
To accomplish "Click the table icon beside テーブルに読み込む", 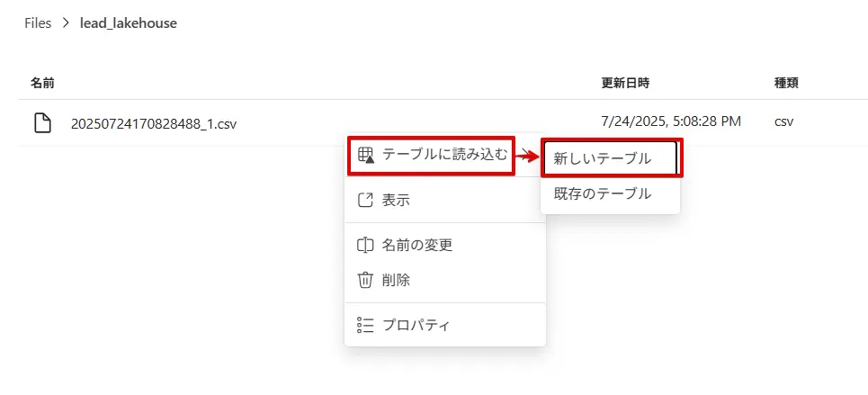I will [x=365, y=155].
